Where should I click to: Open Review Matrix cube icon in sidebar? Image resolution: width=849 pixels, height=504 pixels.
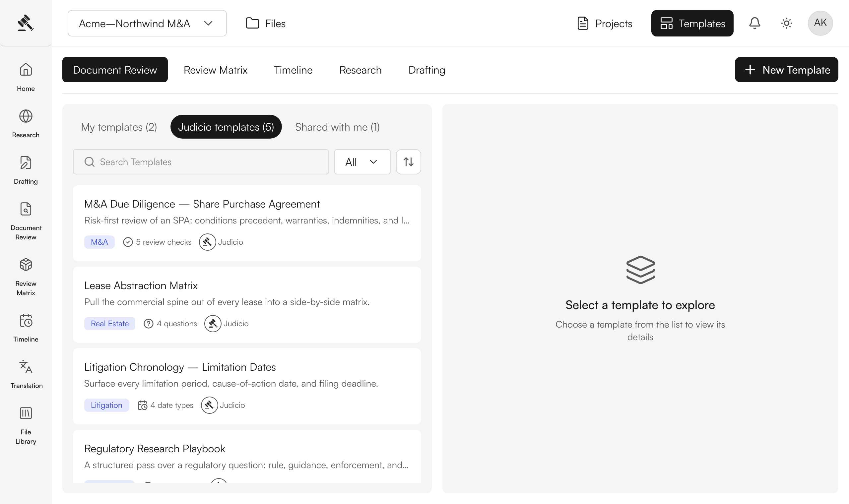point(26,265)
